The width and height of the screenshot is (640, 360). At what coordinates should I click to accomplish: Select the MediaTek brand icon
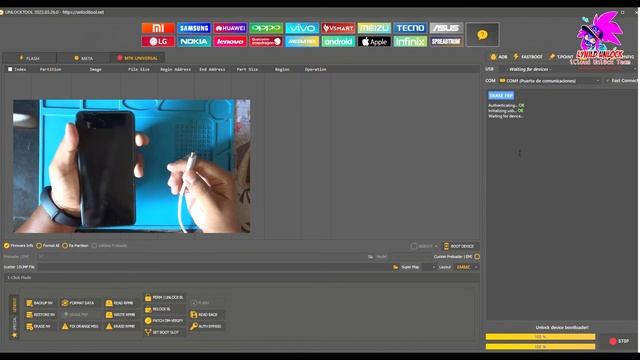click(302, 41)
